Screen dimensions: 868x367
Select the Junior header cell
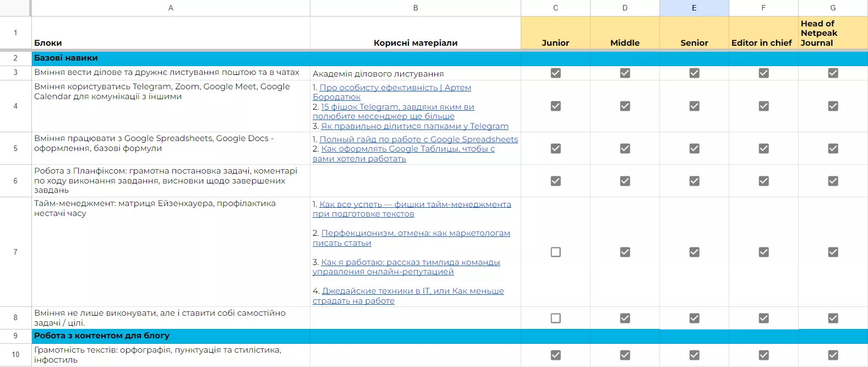(555, 33)
